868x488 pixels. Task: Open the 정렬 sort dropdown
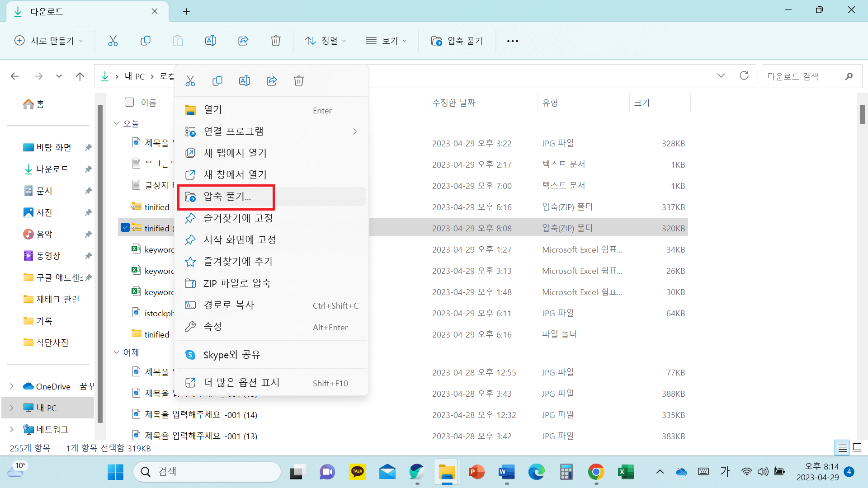point(325,41)
